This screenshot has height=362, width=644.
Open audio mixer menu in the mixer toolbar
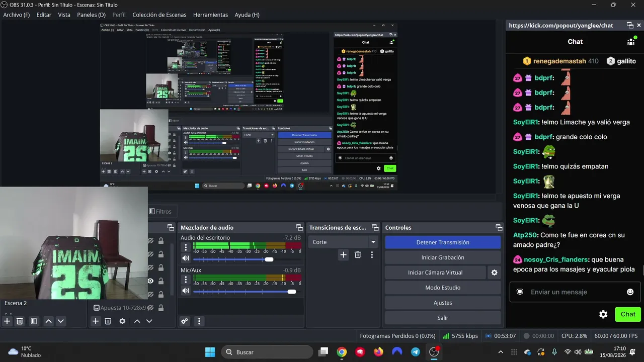pyautogui.click(x=199, y=321)
